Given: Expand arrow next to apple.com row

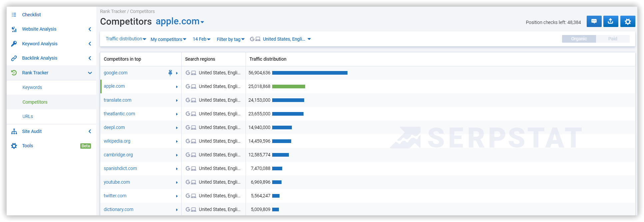Looking at the screenshot, I should coord(177,87).
